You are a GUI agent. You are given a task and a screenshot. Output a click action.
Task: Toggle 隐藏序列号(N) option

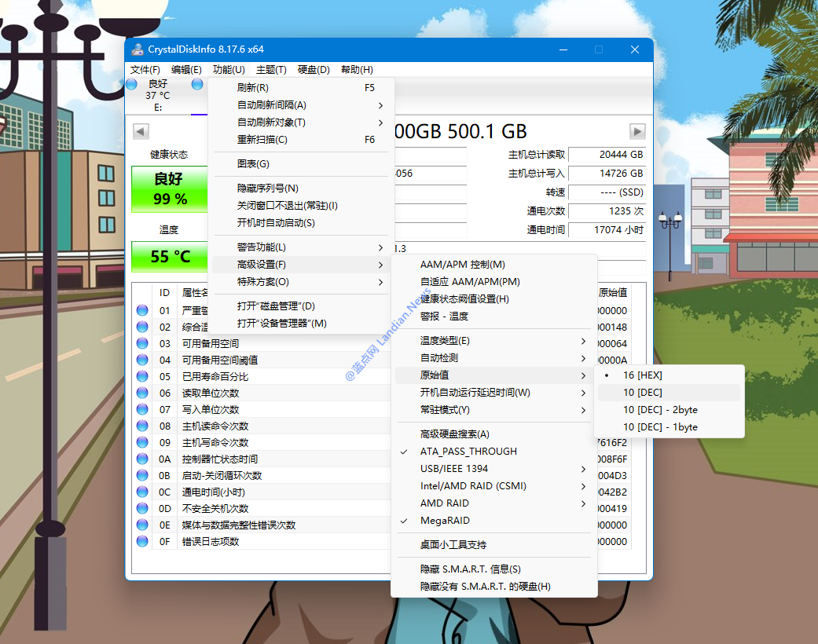(301, 188)
